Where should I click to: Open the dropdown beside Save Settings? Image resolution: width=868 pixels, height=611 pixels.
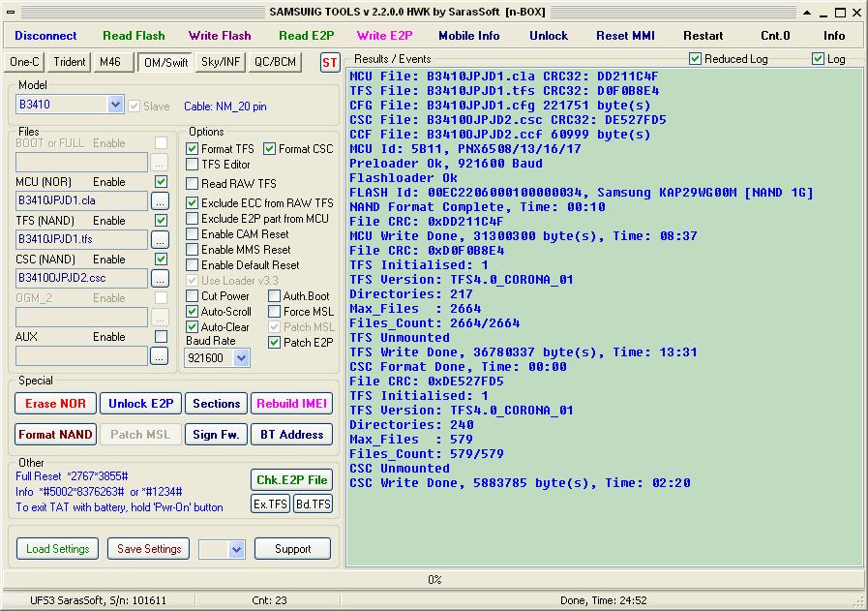[x=237, y=549]
